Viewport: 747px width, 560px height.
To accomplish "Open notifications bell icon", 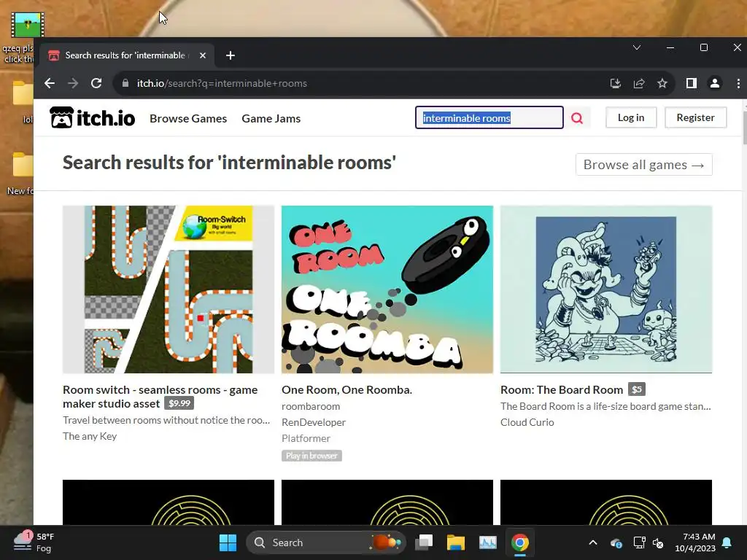I will click(727, 542).
